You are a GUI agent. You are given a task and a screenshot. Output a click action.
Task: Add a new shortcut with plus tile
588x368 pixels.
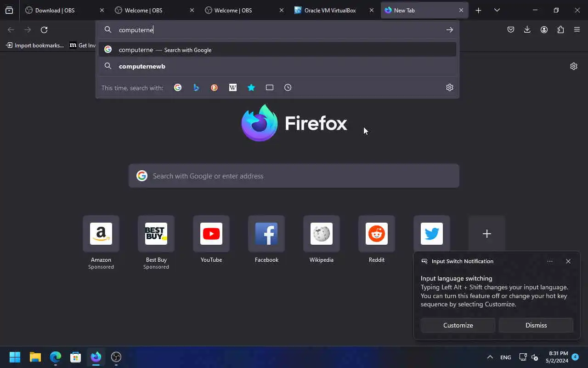(487, 234)
